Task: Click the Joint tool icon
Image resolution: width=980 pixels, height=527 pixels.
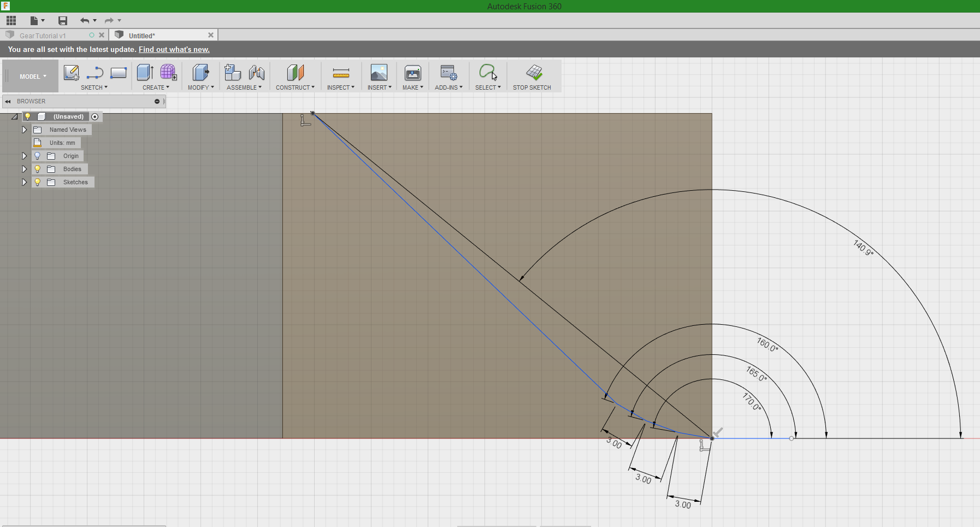Action: (257, 73)
